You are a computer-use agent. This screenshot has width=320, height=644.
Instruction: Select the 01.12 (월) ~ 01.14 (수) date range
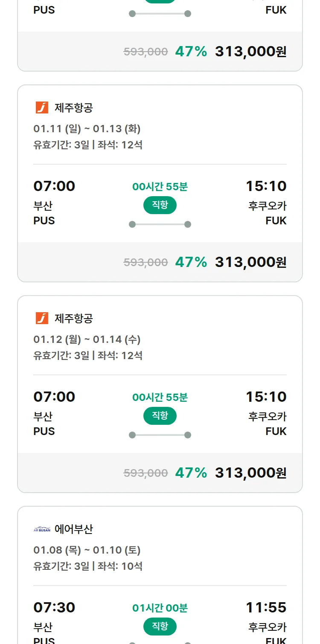pos(87,339)
